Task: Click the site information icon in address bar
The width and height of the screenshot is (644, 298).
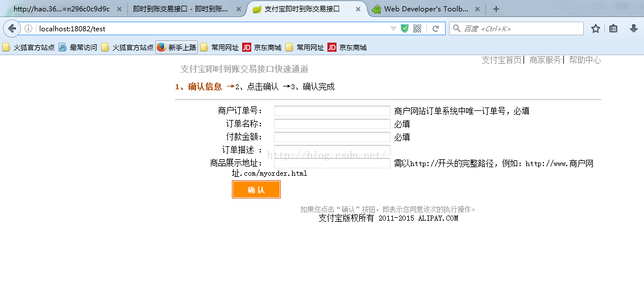Action: point(28,28)
